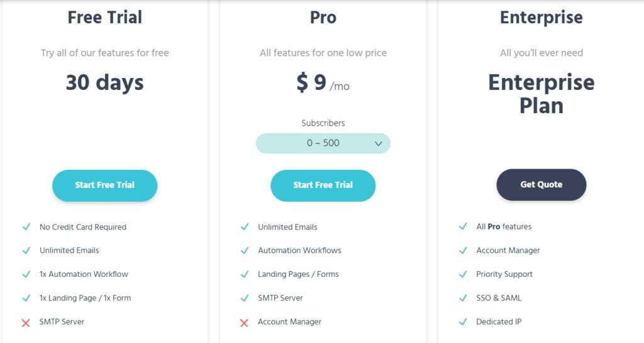644x343 pixels.
Task: Click the checkmark next to Automation Workflows
Action: tap(244, 250)
